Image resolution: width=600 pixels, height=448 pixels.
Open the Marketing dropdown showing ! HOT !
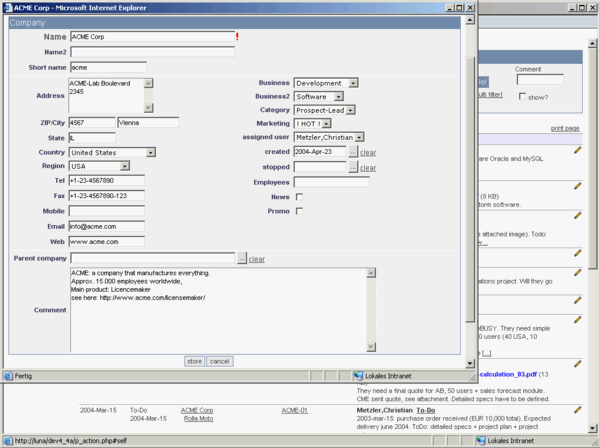(x=313, y=124)
